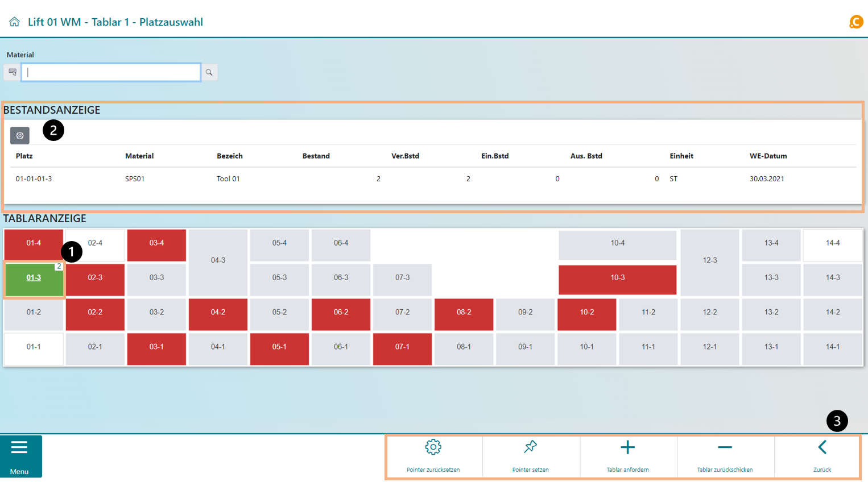The height and width of the screenshot is (482, 868).
Task: Click the WE-Datum column header
Action: coord(768,156)
